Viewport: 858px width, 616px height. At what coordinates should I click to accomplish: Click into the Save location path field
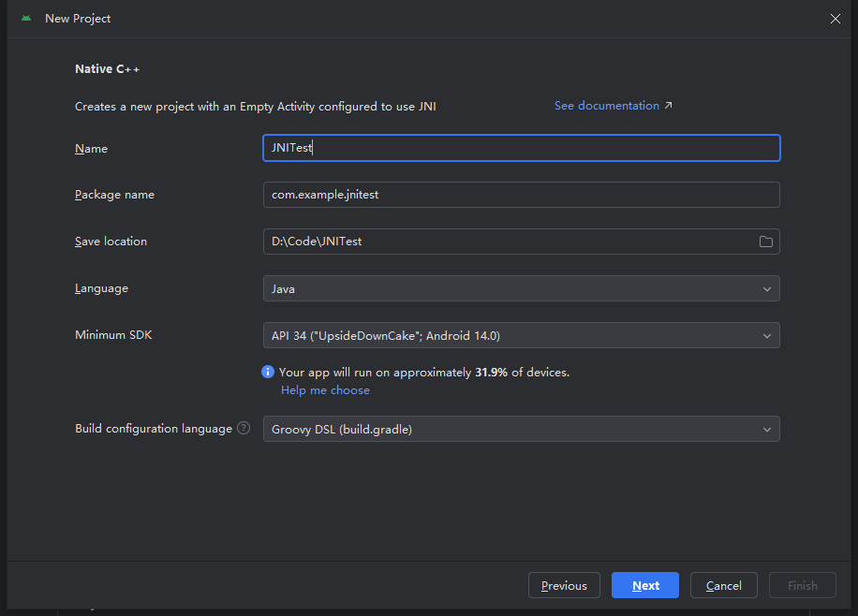(506, 242)
